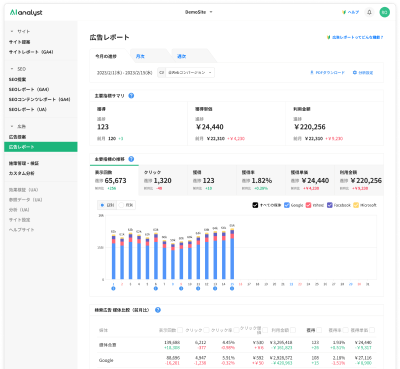
Task: Toggle the all media black checkbox
Action: (x=255, y=205)
